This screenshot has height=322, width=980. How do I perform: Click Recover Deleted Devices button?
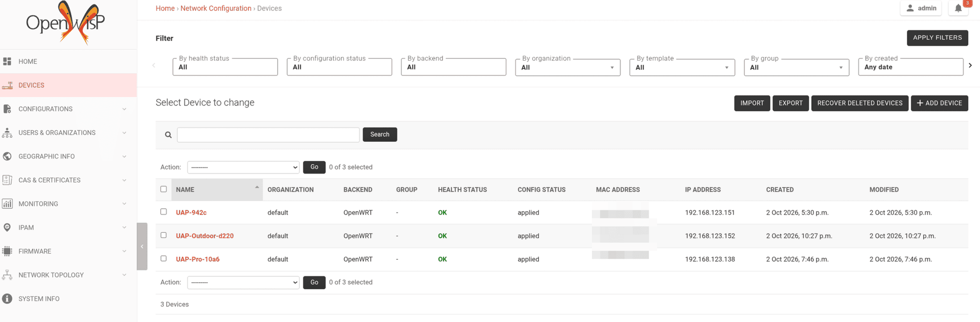859,103
